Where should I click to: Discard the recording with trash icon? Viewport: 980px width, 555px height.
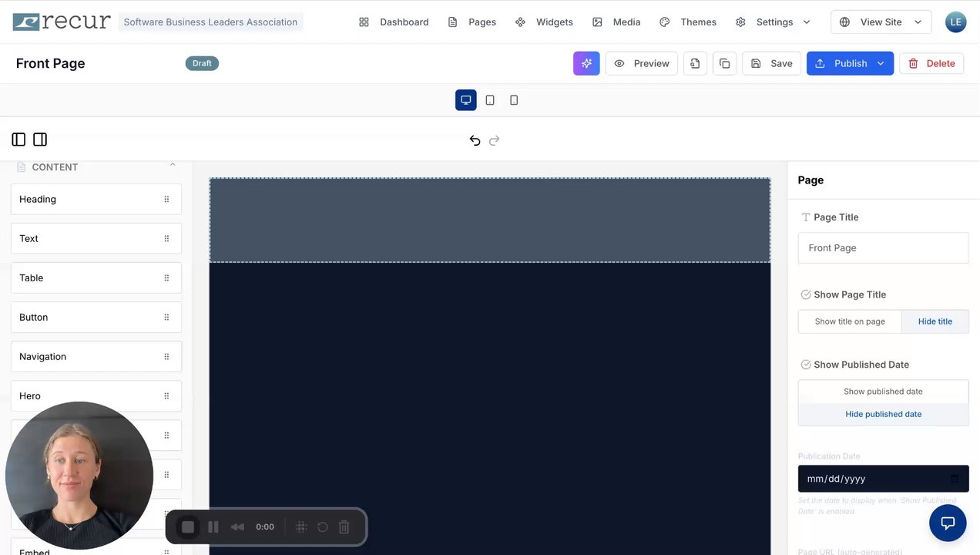(x=344, y=527)
